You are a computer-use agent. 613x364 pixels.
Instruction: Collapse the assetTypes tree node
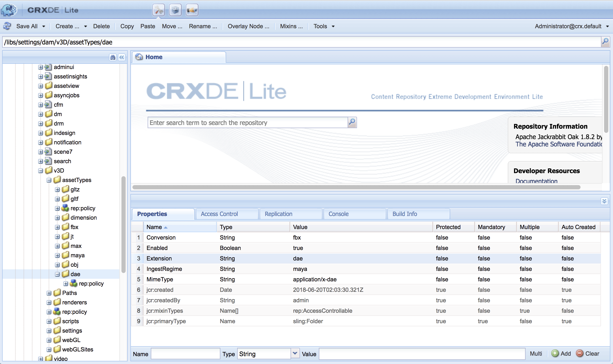49,180
